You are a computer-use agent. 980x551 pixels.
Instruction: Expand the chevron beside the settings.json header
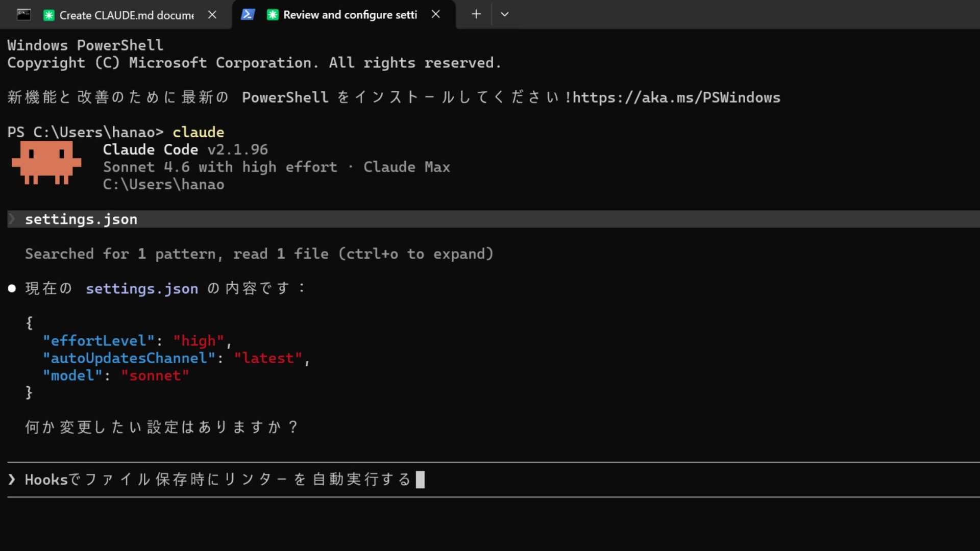pyautogui.click(x=12, y=219)
